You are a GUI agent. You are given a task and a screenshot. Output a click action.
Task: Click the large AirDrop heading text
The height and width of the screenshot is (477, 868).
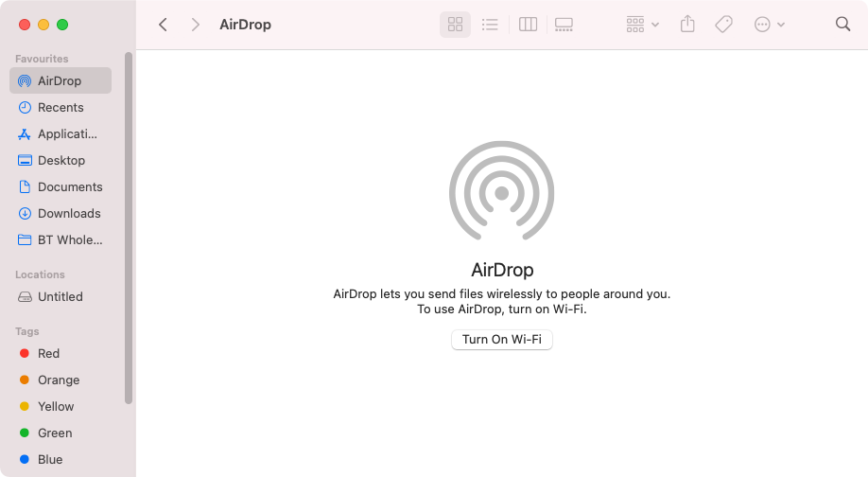502,270
